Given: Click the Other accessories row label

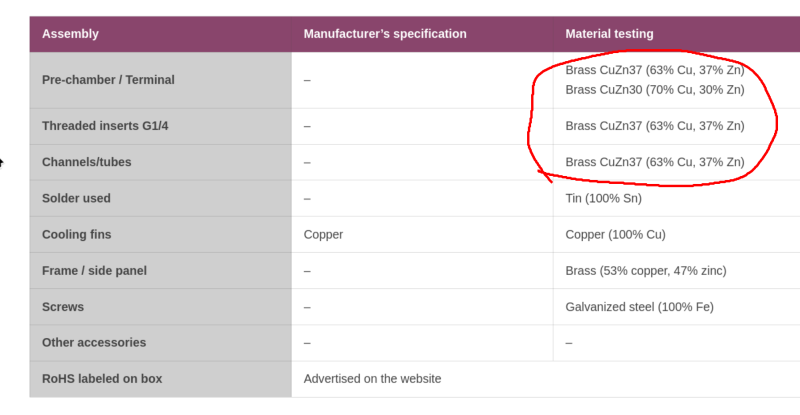Looking at the screenshot, I should click(94, 343).
